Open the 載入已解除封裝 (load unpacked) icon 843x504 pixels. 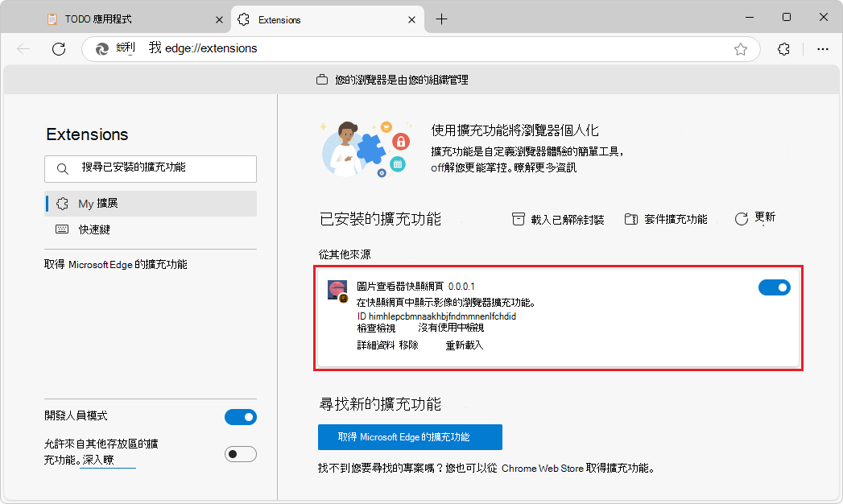click(x=519, y=217)
